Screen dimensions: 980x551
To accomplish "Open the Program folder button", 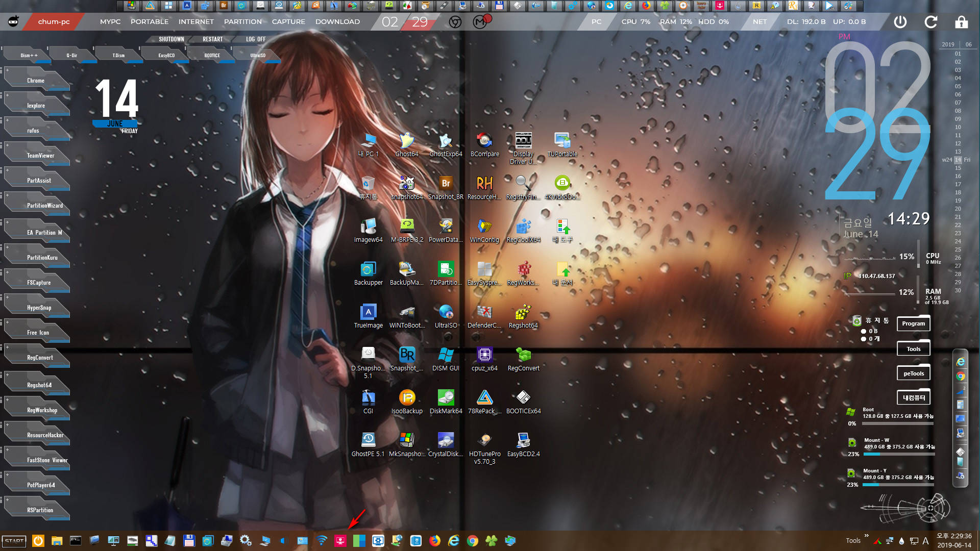I will click(913, 323).
